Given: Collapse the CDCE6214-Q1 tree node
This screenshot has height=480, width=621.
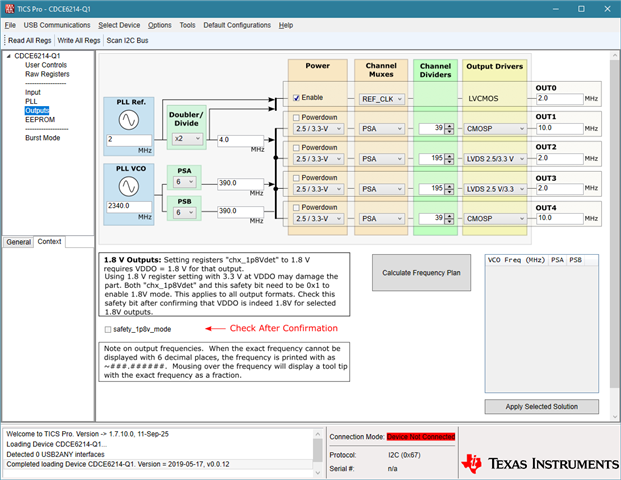Looking at the screenshot, I should tap(8, 56).
